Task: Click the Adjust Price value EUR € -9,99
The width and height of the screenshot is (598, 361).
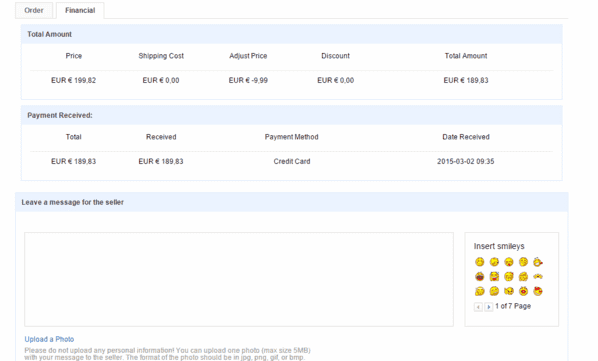Action: point(248,80)
